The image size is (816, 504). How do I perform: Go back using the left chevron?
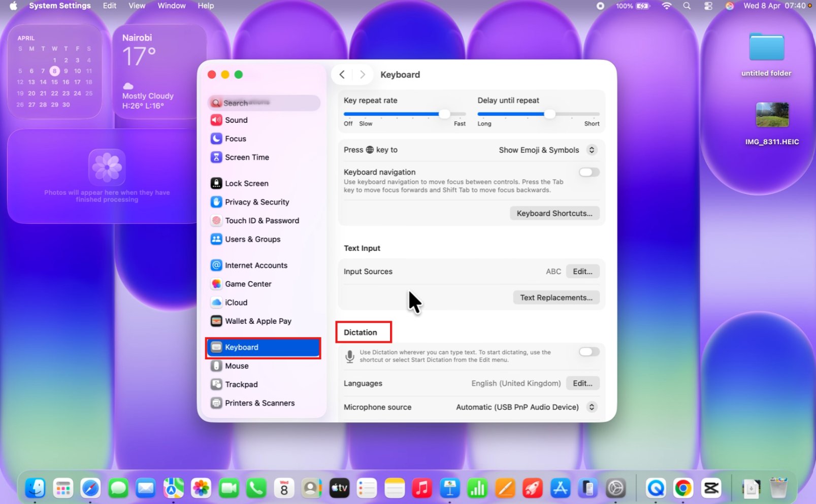click(342, 75)
